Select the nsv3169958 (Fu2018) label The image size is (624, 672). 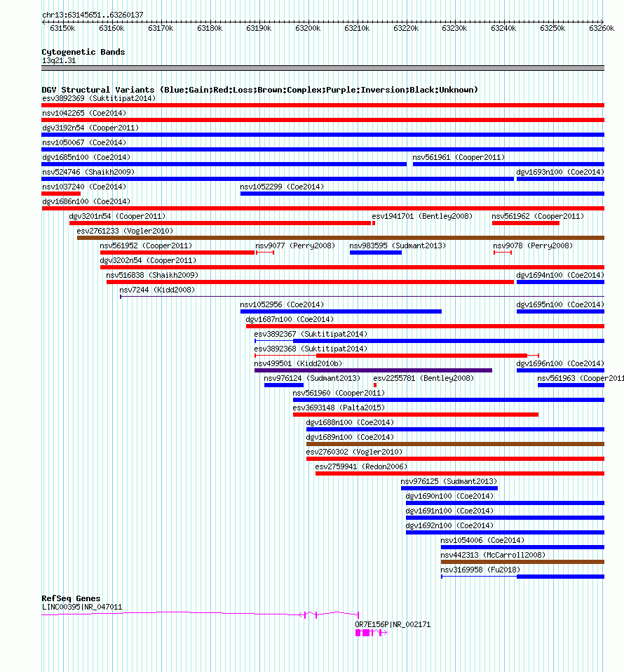480,570
